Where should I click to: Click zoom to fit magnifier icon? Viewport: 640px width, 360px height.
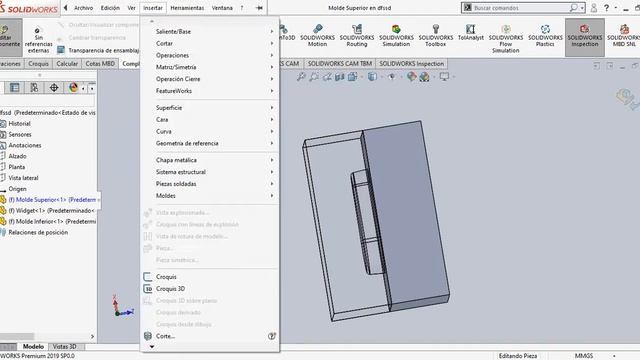tap(301, 76)
